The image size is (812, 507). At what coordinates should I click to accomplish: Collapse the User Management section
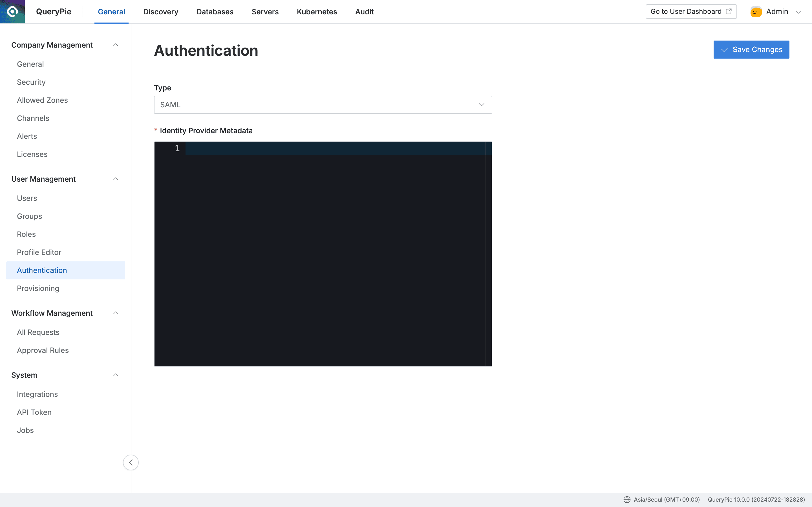115,179
